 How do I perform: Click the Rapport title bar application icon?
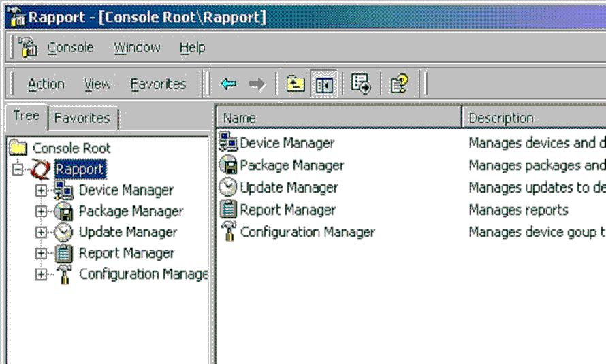(x=16, y=18)
